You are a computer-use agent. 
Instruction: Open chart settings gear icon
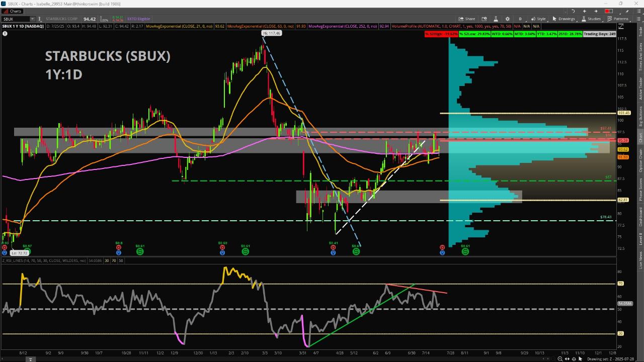coord(508,19)
